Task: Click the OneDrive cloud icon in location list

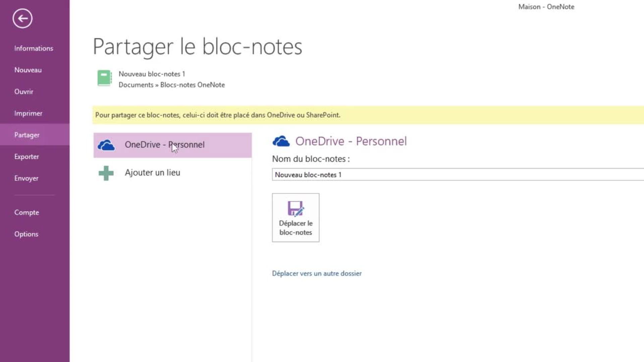Action: point(106,145)
